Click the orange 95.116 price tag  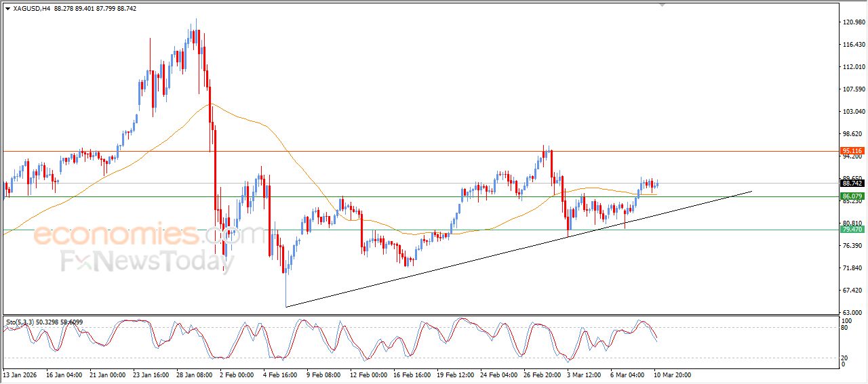point(851,151)
